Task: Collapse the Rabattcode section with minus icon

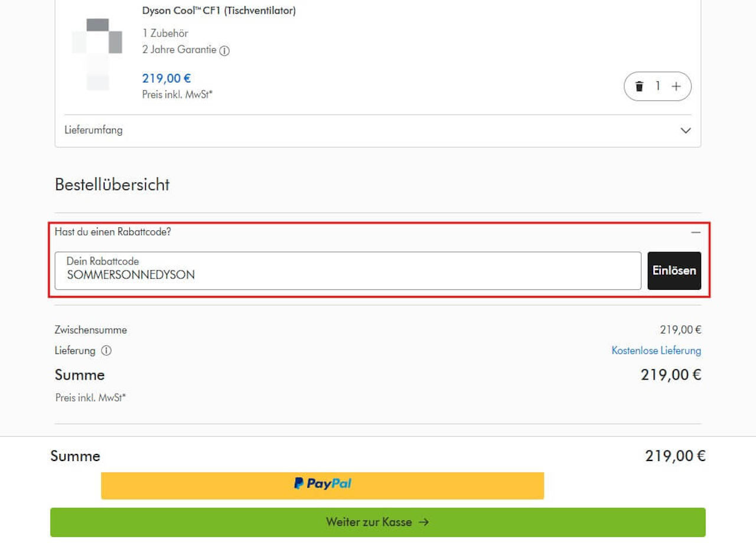Action: 696,232
